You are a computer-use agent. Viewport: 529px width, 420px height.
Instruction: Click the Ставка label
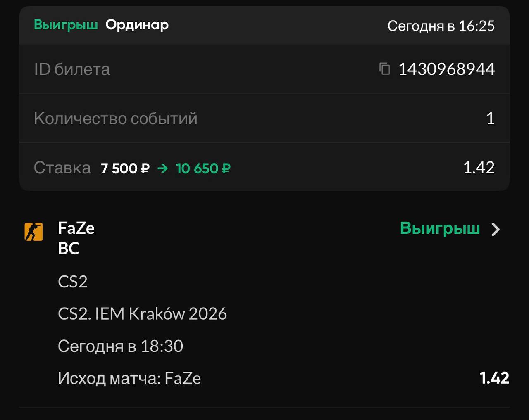[x=62, y=168]
